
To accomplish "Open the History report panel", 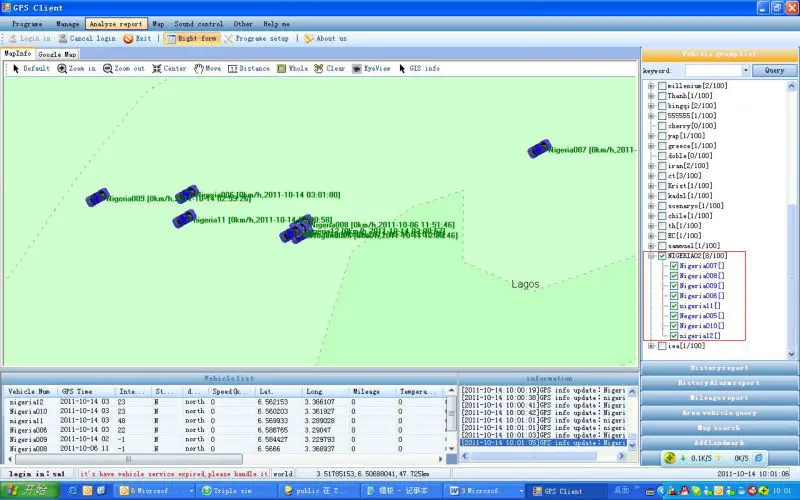I will point(719,368).
